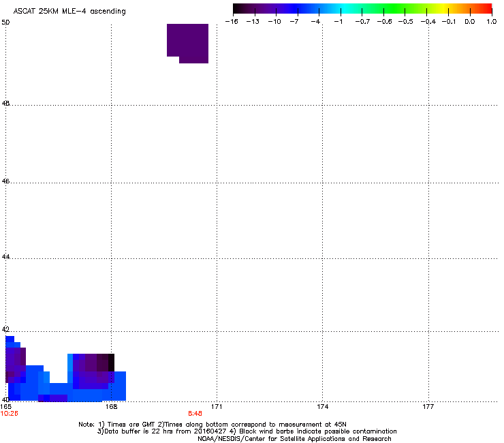
Task: Click the -4 colorbar label
Action: point(315,22)
